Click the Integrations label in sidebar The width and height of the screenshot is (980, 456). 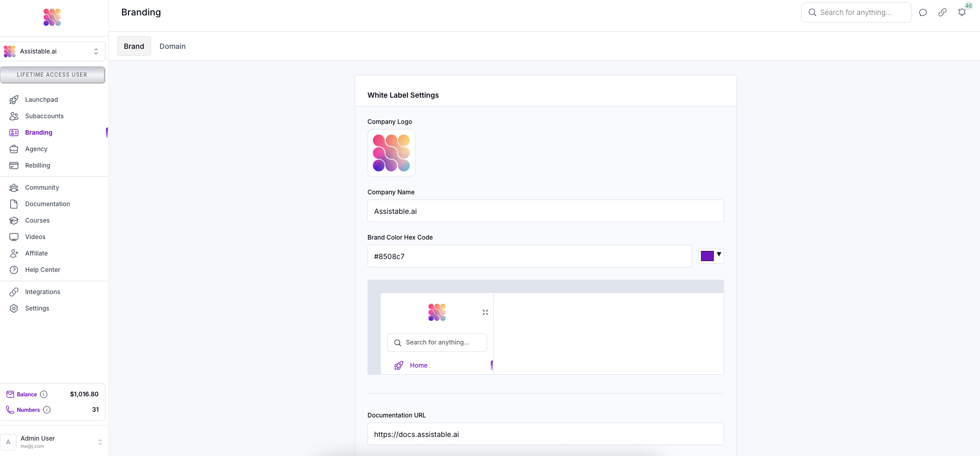[43, 292]
